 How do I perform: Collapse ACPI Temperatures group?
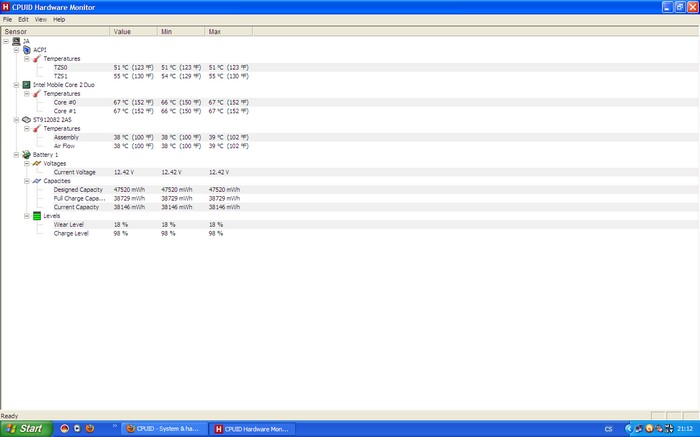(x=27, y=58)
